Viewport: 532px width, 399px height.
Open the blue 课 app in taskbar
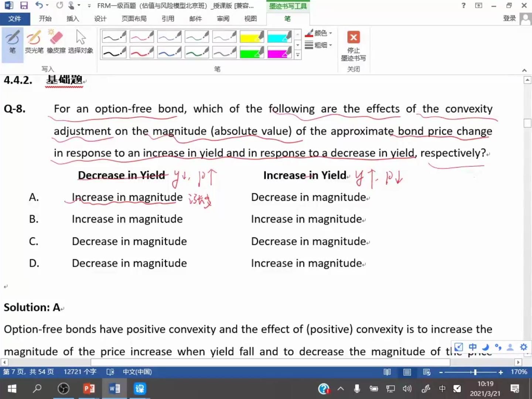coord(140,389)
